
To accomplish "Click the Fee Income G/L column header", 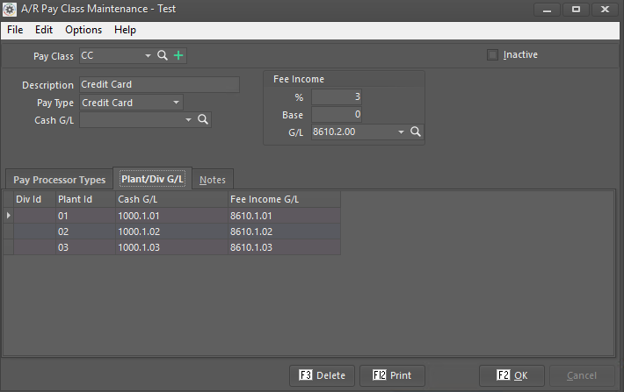I will coord(284,199).
